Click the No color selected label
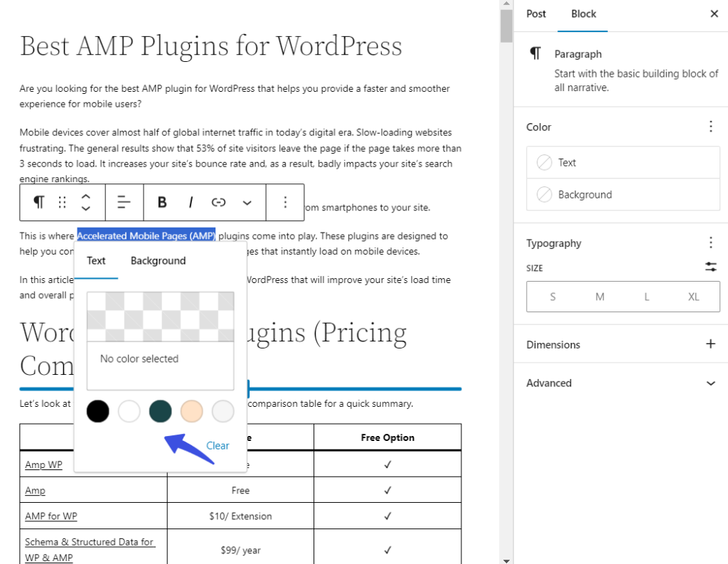 (x=139, y=358)
